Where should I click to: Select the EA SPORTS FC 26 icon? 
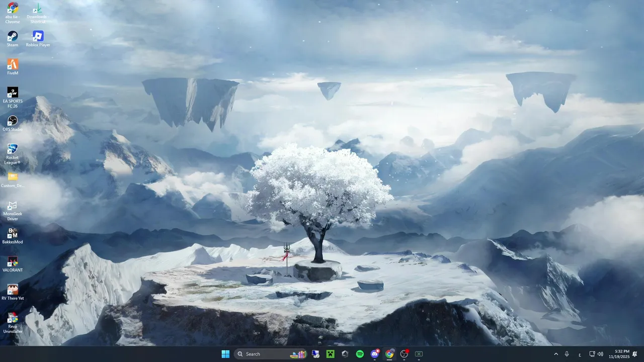pyautogui.click(x=13, y=98)
